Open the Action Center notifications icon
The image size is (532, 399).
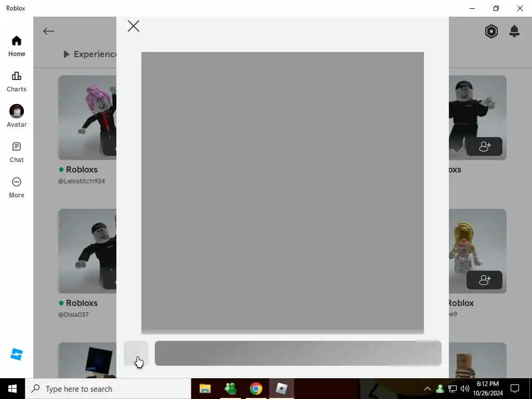515,389
